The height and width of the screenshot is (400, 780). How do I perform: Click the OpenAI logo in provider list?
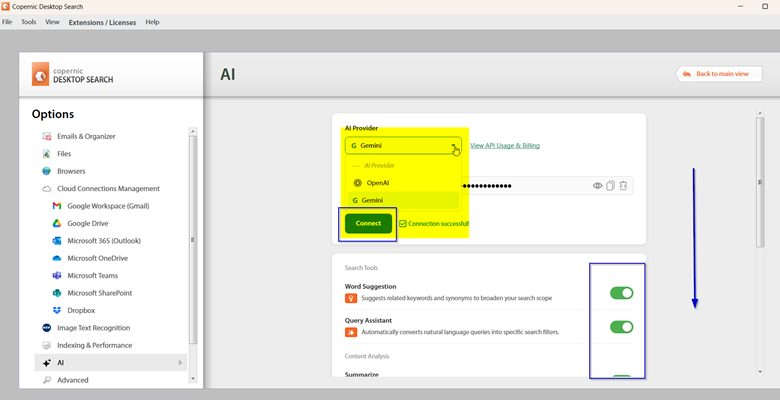[357, 183]
